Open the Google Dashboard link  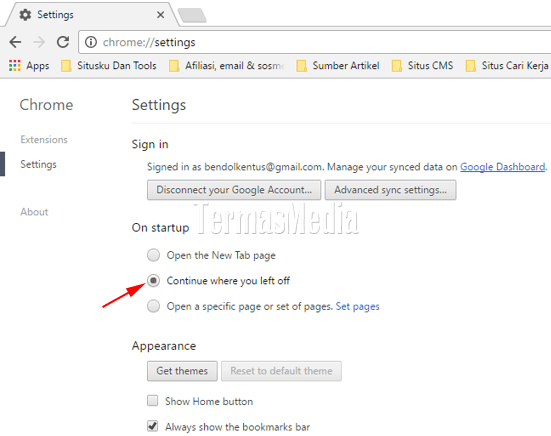(503, 167)
